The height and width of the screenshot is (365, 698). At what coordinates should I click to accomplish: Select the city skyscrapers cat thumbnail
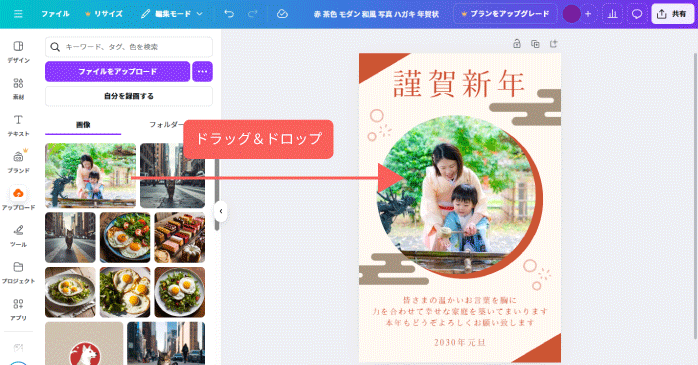pos(166,343)
